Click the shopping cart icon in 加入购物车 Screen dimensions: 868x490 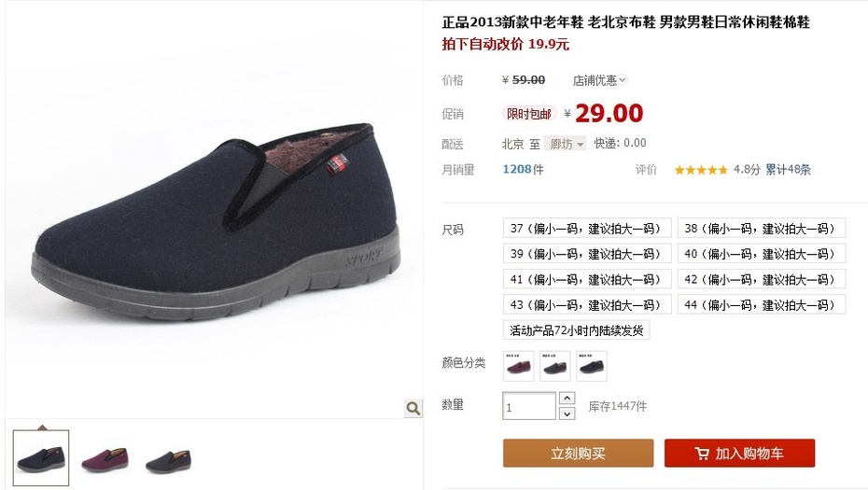[702, 454]
